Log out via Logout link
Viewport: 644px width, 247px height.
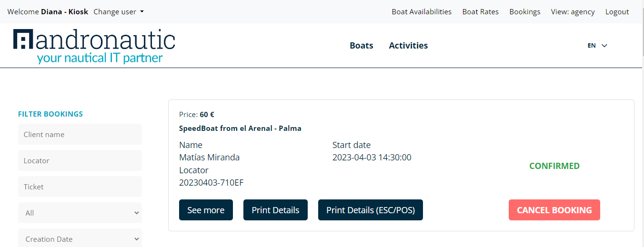point(617,12)
